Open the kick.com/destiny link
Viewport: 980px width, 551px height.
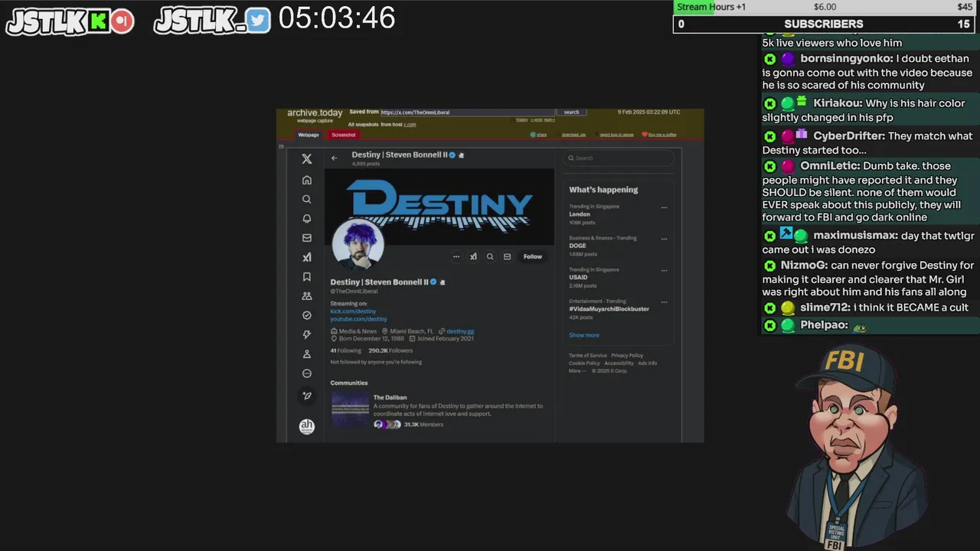pos(353,311)
